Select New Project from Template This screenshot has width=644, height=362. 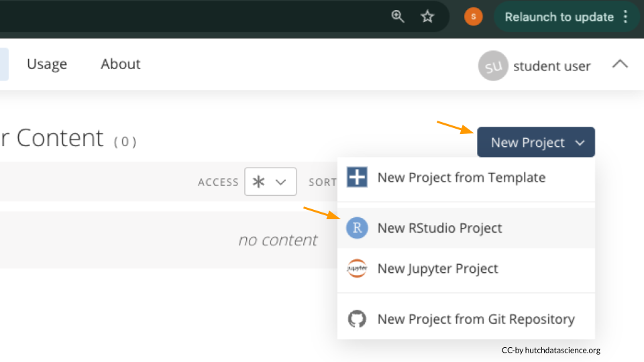point(461,178)
